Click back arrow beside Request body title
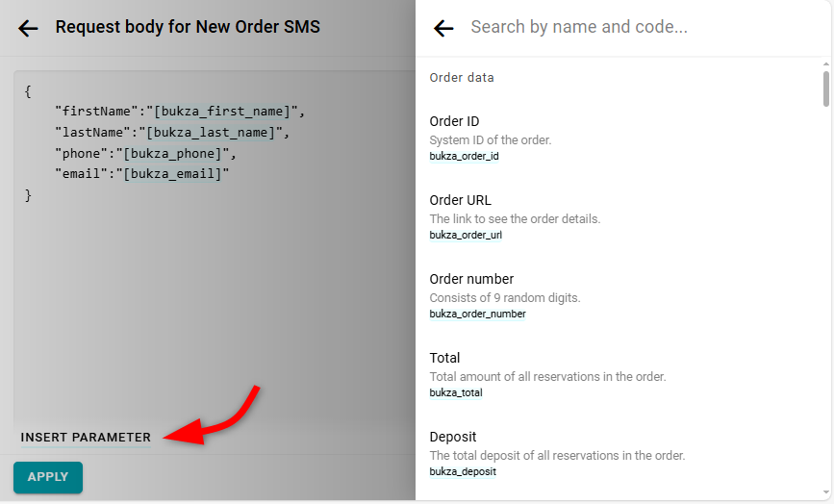Screen dimensions: 834x504 point(28,28)
